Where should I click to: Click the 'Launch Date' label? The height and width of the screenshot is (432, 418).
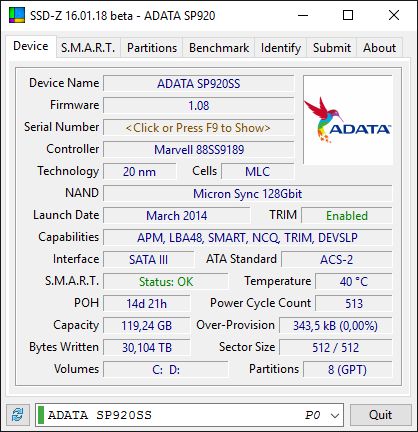(x=66, y=215)
